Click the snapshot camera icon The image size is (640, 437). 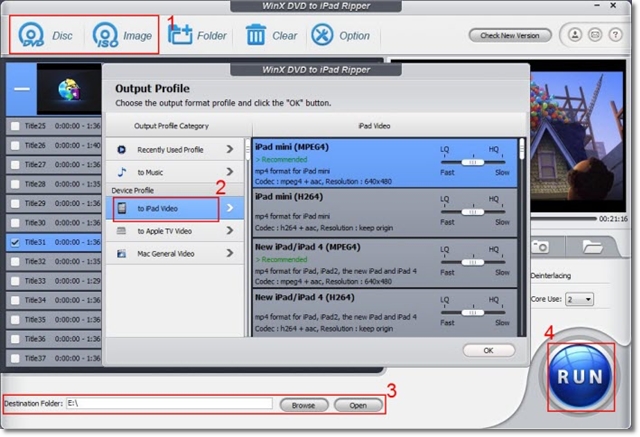pos(540,245)
